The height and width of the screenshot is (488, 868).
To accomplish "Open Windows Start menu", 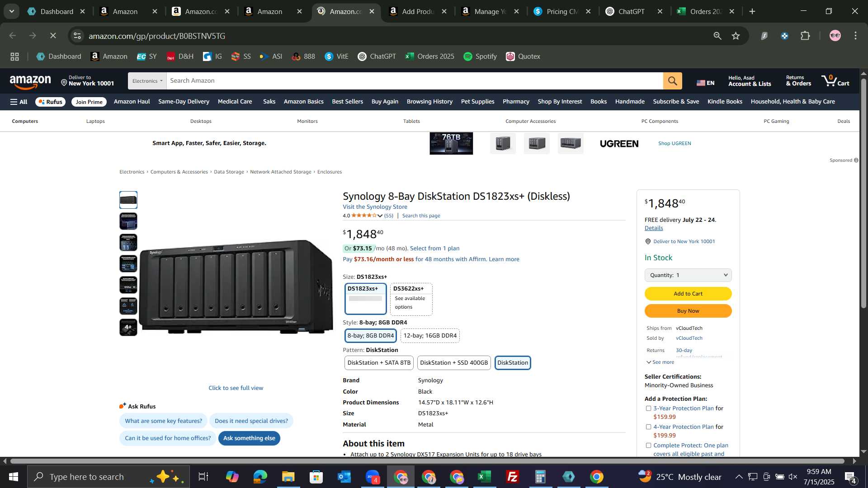I will [x=13, y=477].
